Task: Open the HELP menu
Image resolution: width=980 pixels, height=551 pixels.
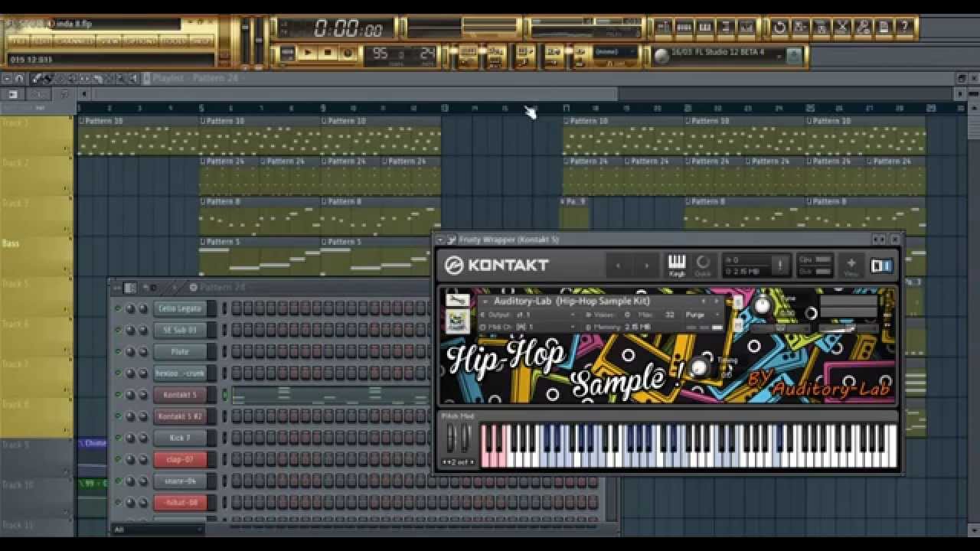Action: click(201, 41)
